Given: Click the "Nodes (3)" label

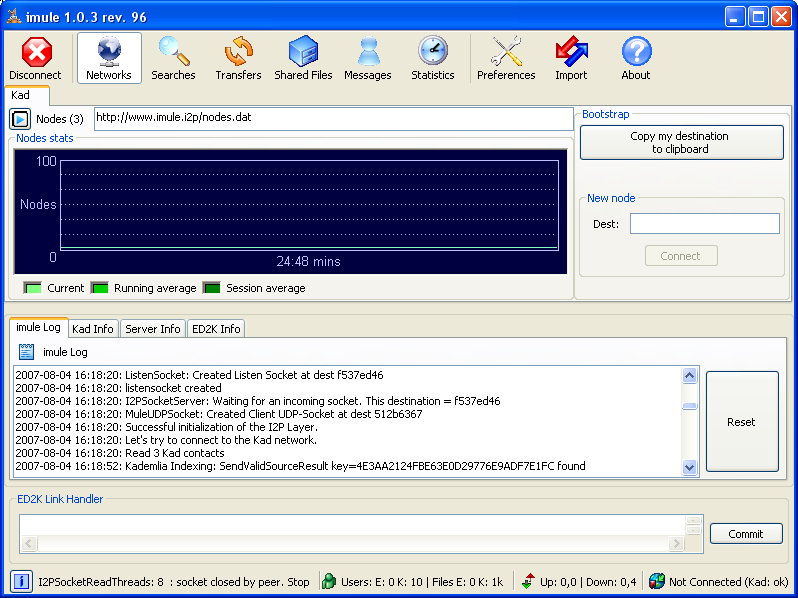Looking at the screenshot, I should pos(60,119).
